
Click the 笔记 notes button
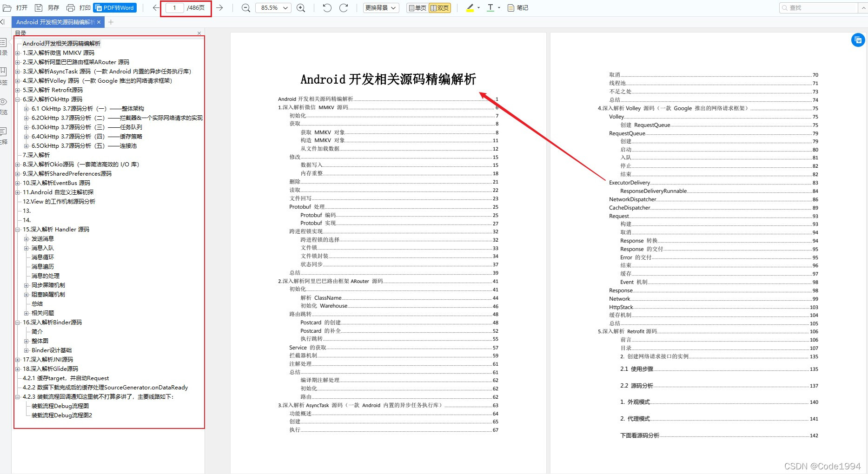pos(517,8)
